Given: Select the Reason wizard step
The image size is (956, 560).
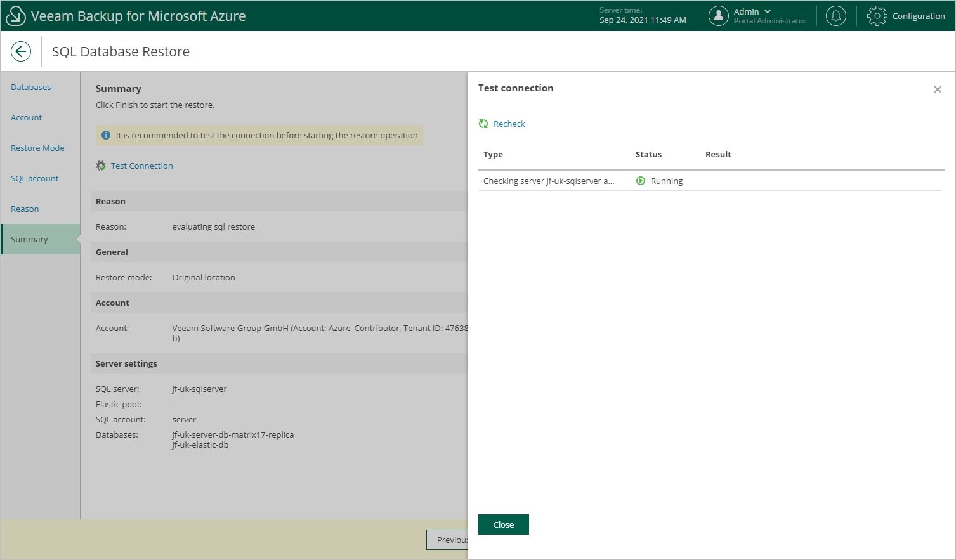Looking at the screenshot, I should click(x=25, y=209).
